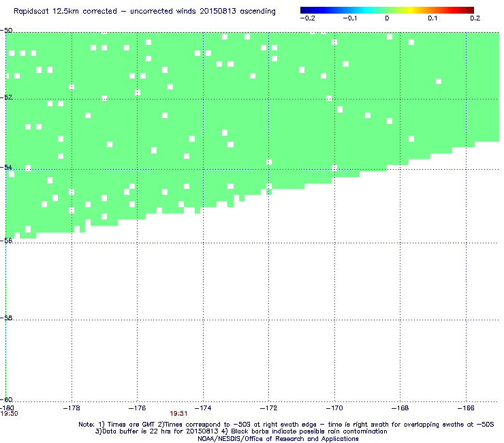Image resolution: width=504 pixels, height=443 pixels.
Task: Click the red 19:51 swath time label
Action: [x=178, y=414]
